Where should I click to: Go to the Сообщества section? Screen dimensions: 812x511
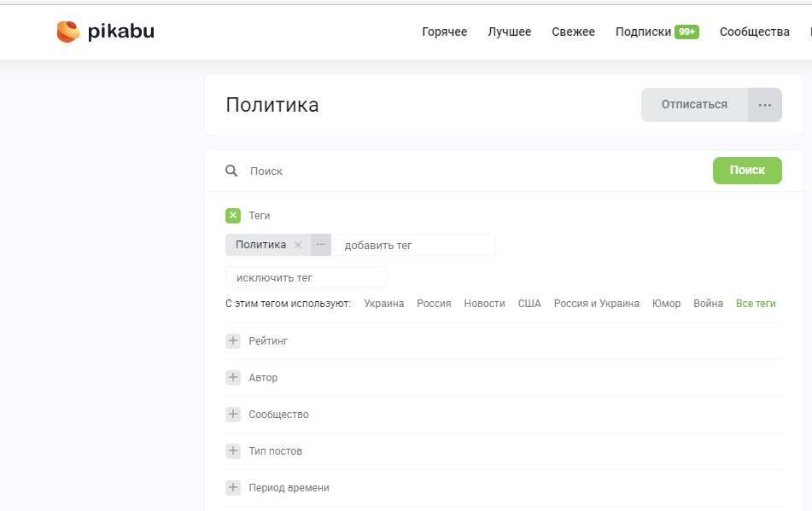(754, 32)
